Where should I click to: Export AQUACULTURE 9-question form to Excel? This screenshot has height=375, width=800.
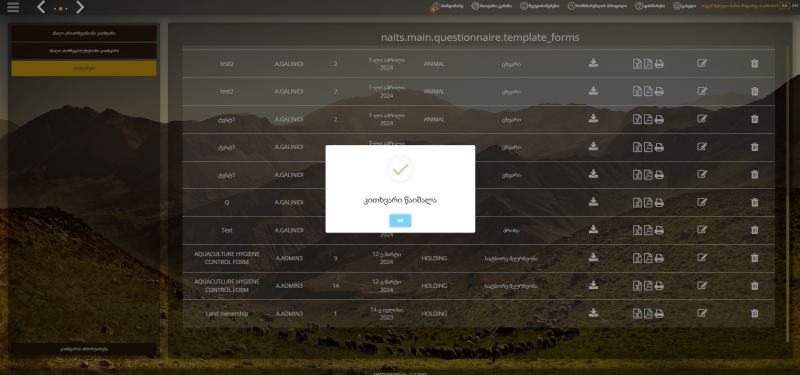[637, 258]
